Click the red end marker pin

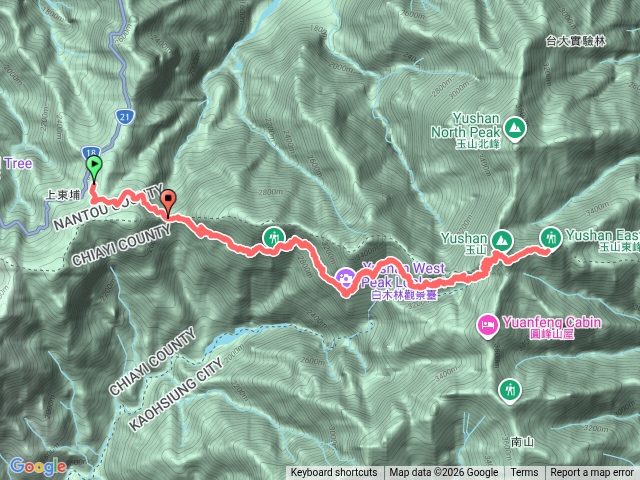tap(168, 203)
